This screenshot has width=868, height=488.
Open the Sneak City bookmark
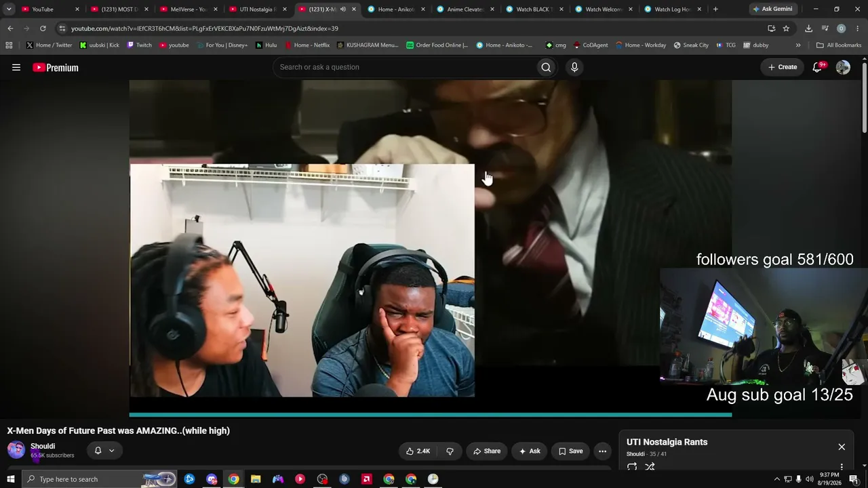[690, 45]
